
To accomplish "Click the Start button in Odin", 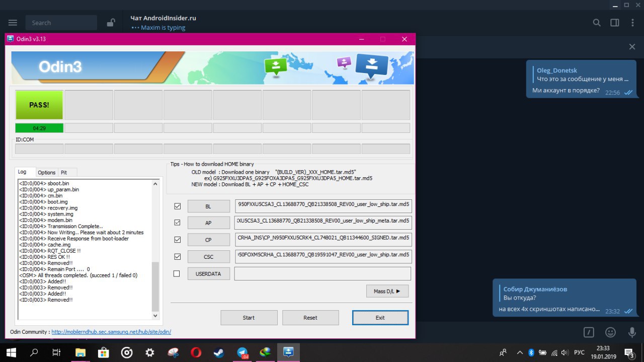I will (x=249, y=318).
